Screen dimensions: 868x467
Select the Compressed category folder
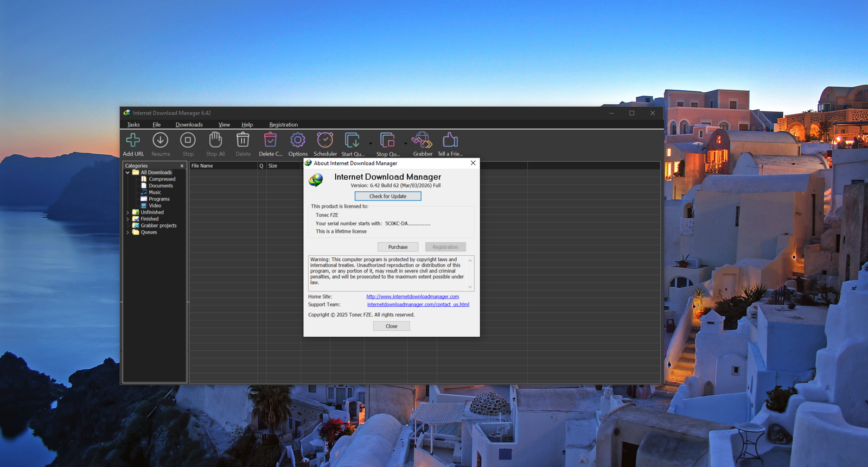[x=162, y=179]
